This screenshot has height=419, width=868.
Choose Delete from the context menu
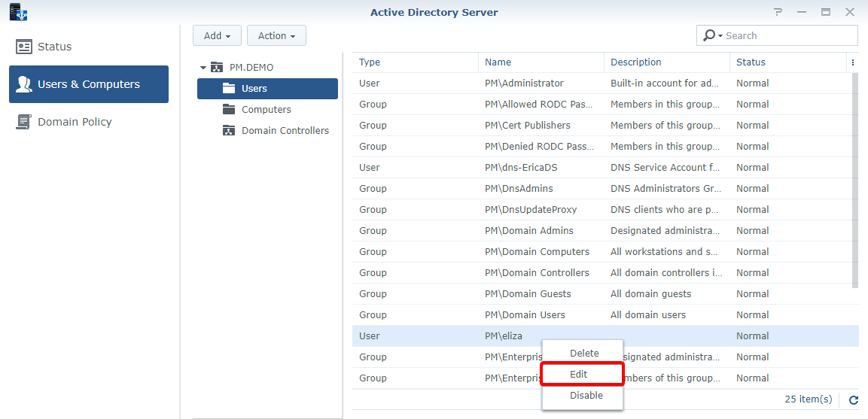point(584,353)
